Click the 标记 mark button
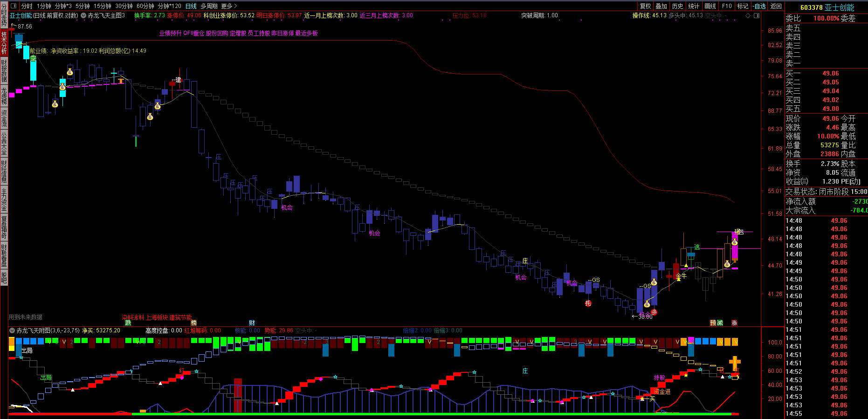 point(743,6)
